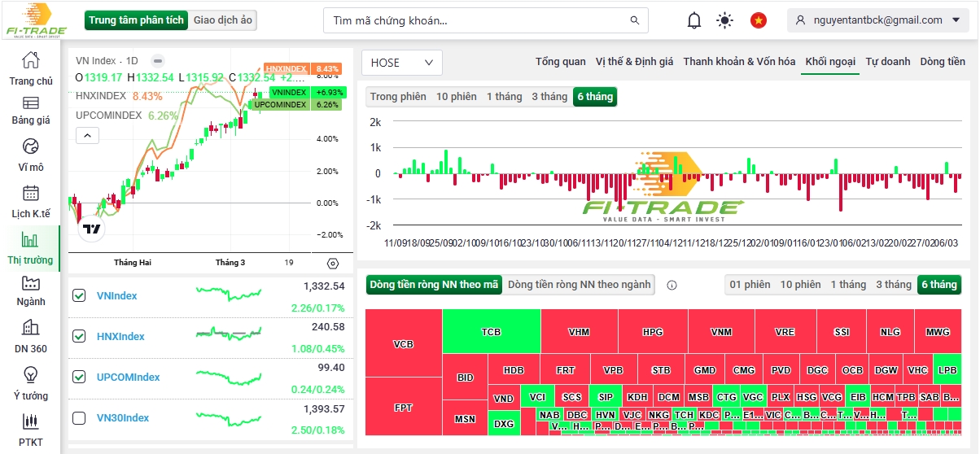Enable the VN30Index checkbox

pyautogui.click(x=79, y=418)
